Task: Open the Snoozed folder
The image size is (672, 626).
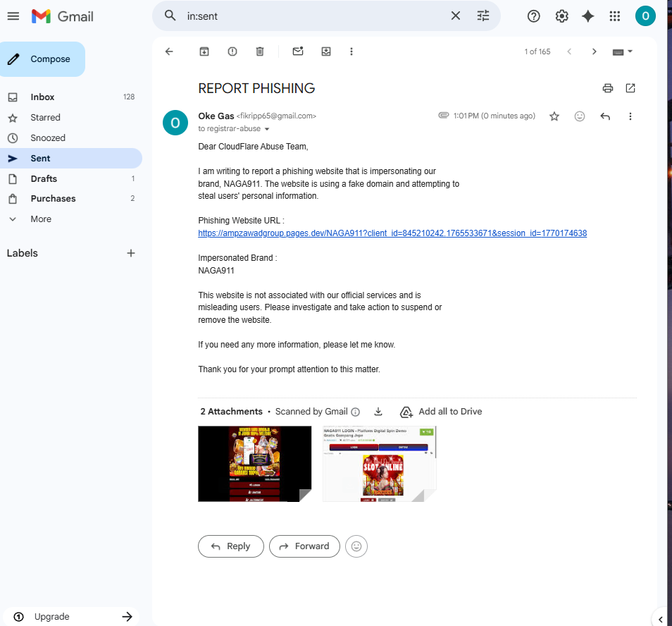Action: (70, 138)
